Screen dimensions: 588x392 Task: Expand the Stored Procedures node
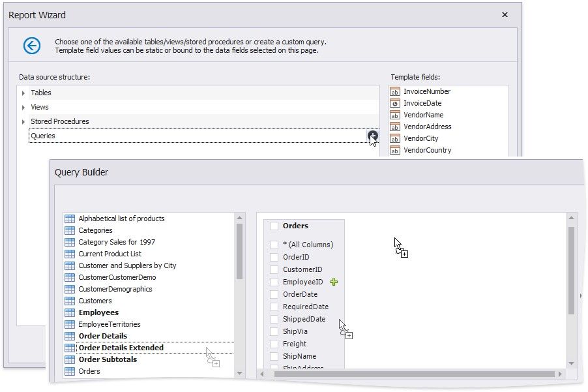[x=23, y=122]
